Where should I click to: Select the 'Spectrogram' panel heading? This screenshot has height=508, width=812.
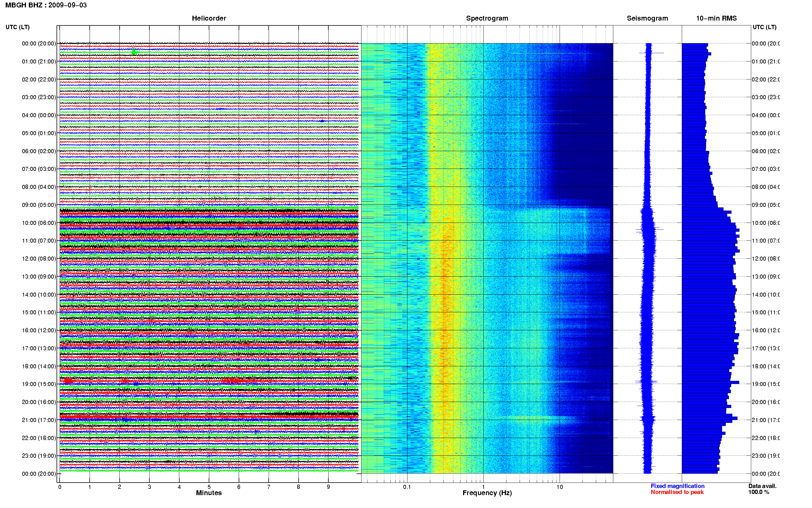tap(487, 18)
